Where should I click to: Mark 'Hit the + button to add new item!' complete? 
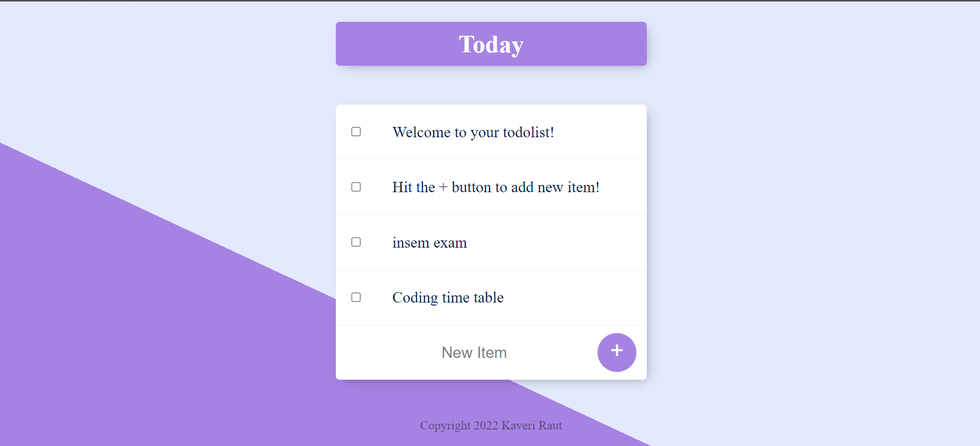click(356, 187)
